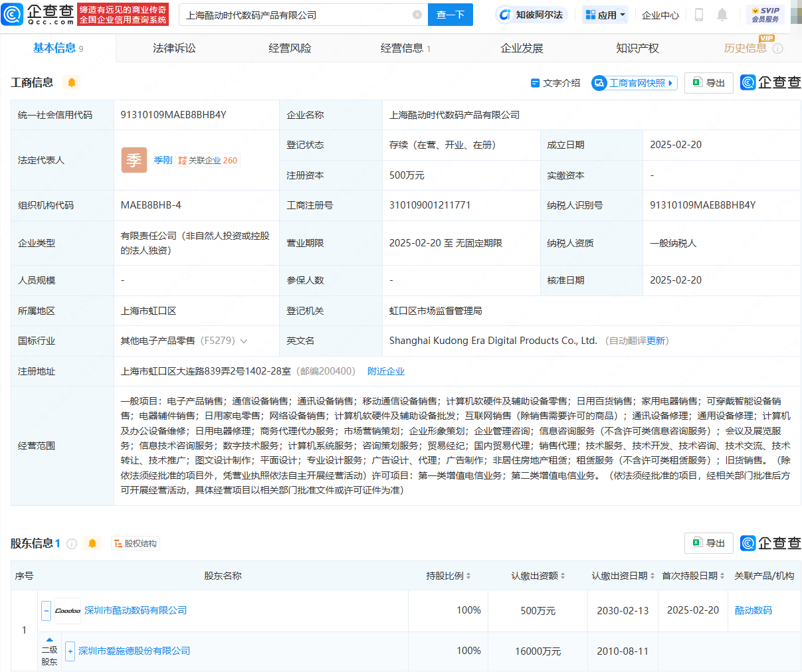Click 更新 link for English name translation
The width and height of the screenshot is (802, 672).
[656, 341]
